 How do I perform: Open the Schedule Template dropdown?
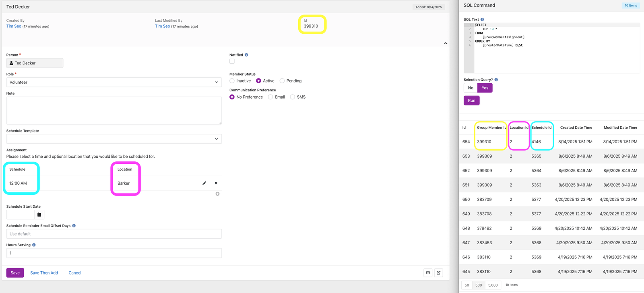tap(114, 139)
